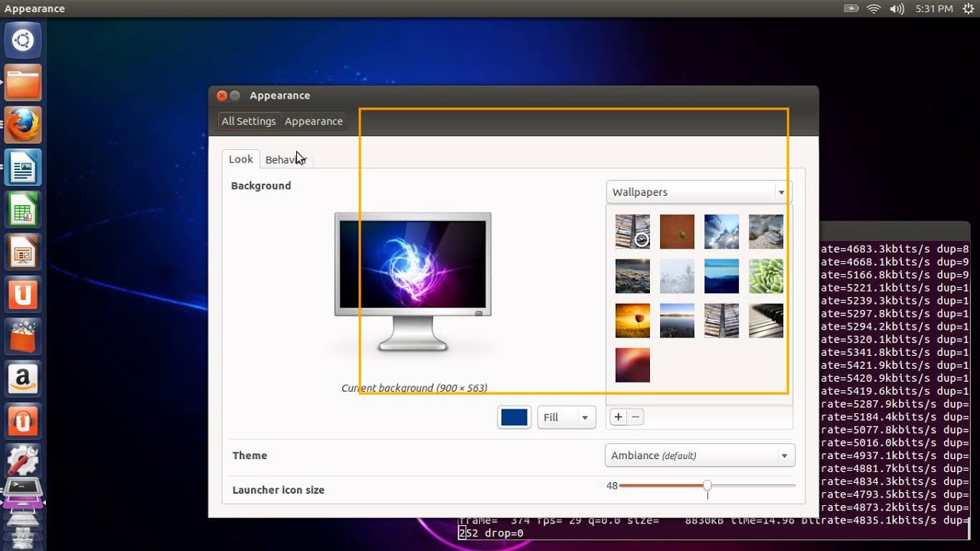This screenshot has width=980, height=551.
Task: Select the orange poppy sunset wallpaper
Action: click(632, 321)
